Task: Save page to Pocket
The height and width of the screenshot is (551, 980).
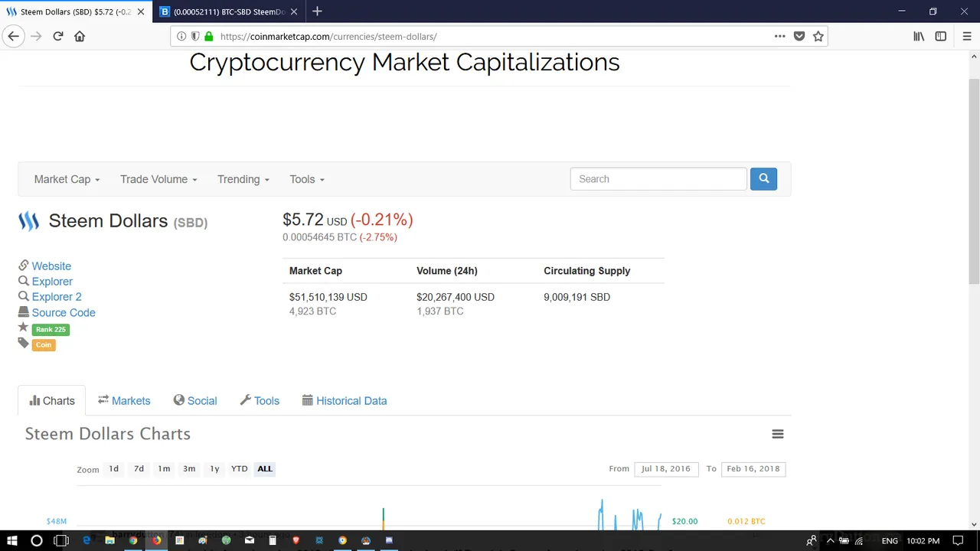Action: point(799,36)
